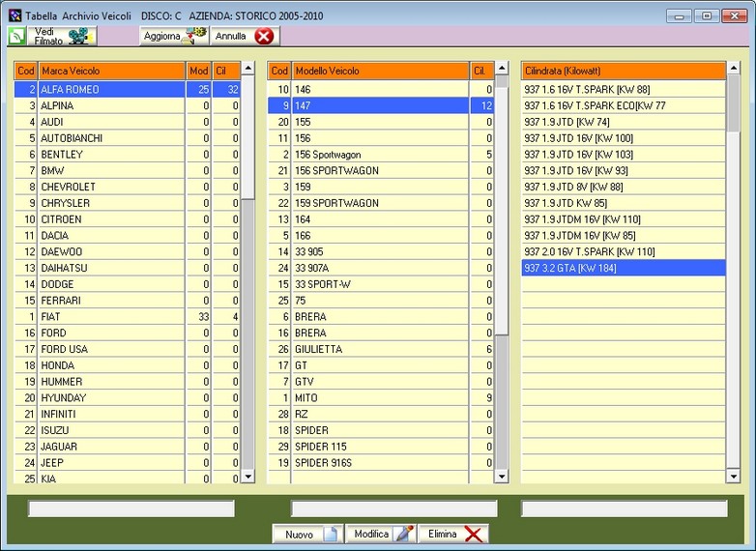Select the AUDI brand row

[128, 122]
